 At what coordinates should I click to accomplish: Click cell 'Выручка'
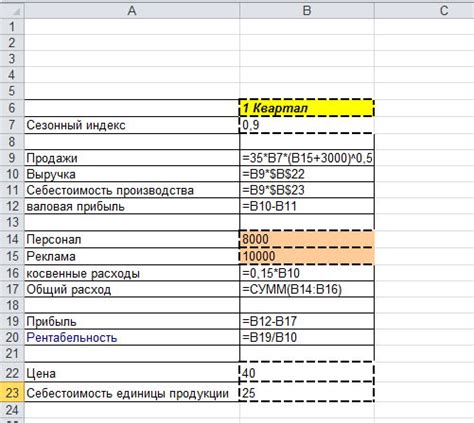(132, 174)
